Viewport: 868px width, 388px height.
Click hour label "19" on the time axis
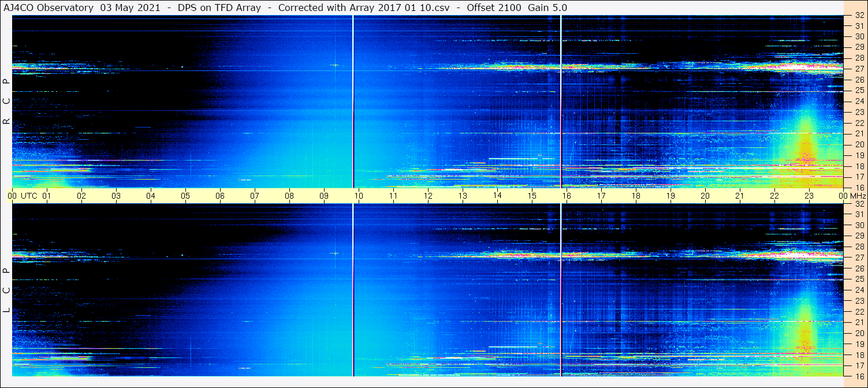[x=670, y=196]
